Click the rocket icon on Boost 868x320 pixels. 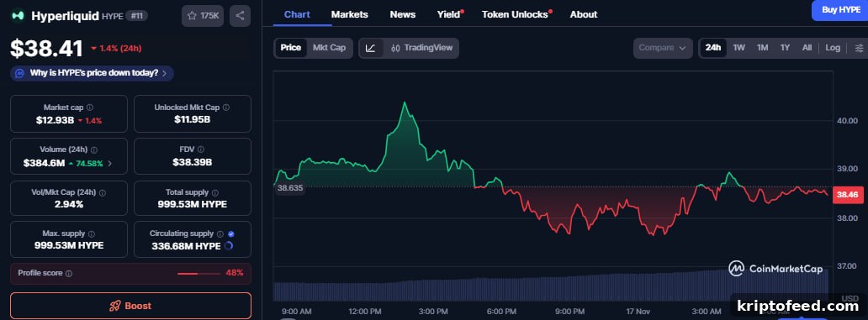point(115,307)
